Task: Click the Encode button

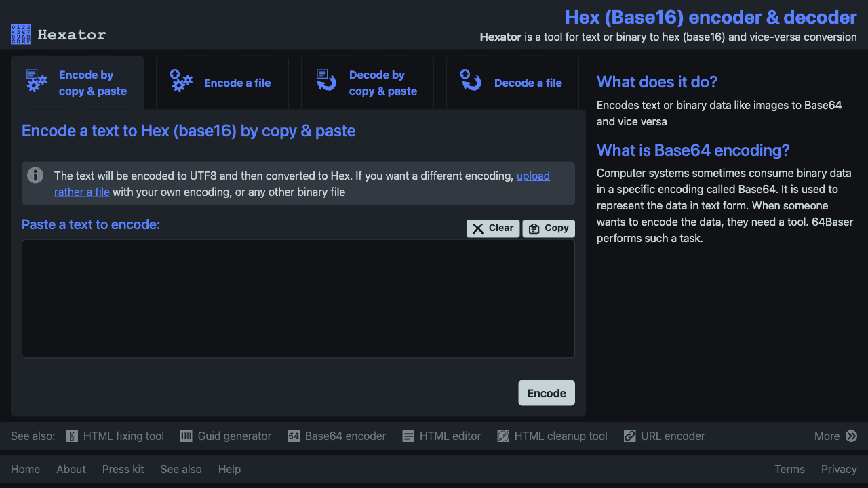Action: coord(546,392)
